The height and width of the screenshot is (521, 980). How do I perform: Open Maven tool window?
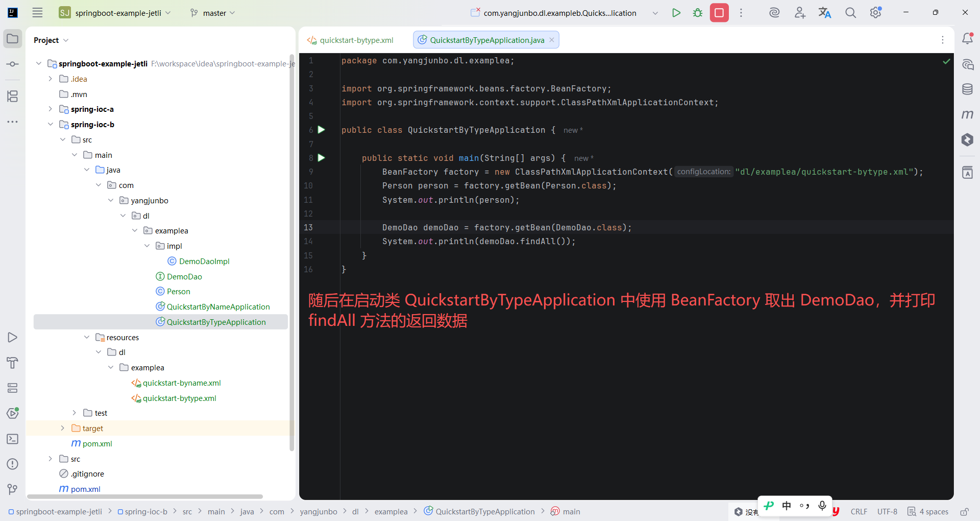pyautogui.click(x=967, y=114)
